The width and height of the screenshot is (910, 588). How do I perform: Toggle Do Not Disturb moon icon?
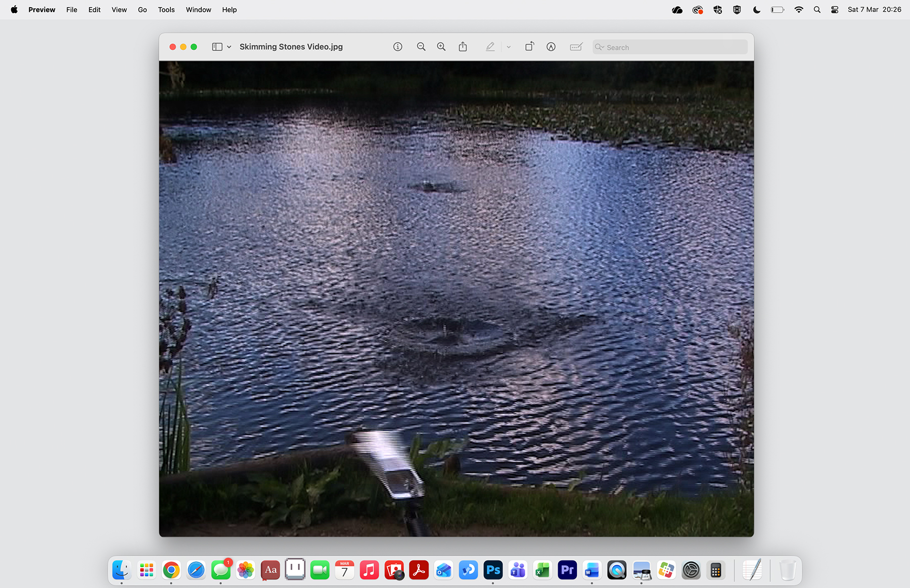tap(756, 9)
